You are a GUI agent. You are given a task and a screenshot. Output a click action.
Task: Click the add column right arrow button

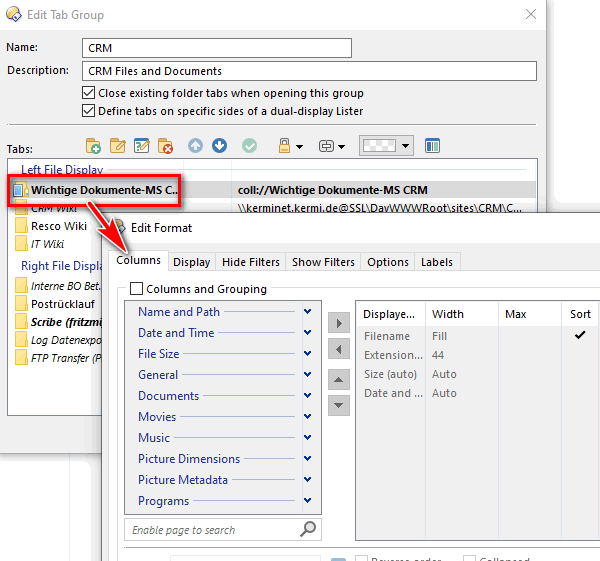coord(339,323)
